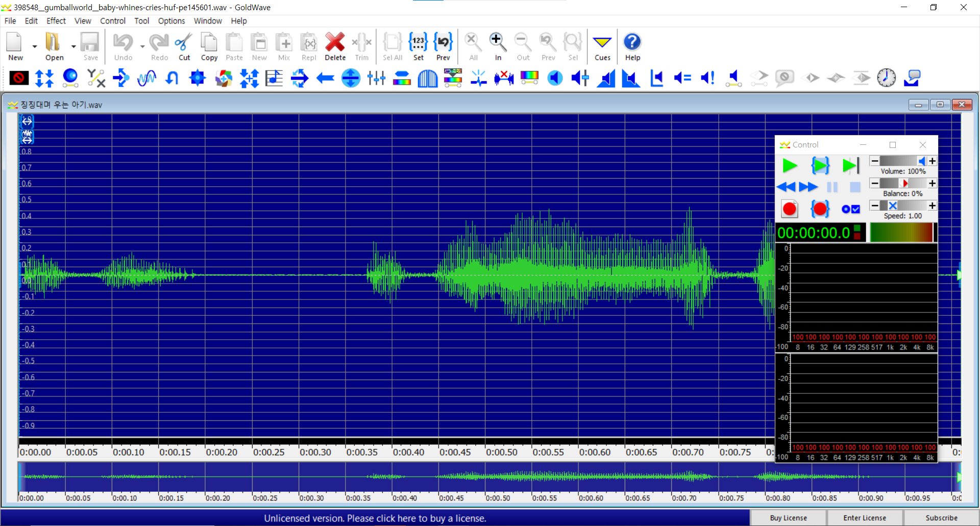
Task: Click the spectrum filter rainbow icon
Action: point(529,78)
